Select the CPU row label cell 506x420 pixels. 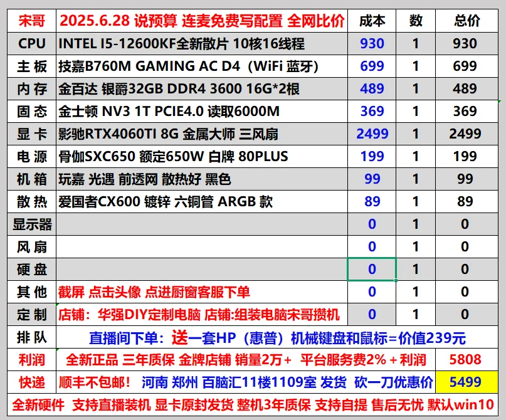[x=31, y=43]
